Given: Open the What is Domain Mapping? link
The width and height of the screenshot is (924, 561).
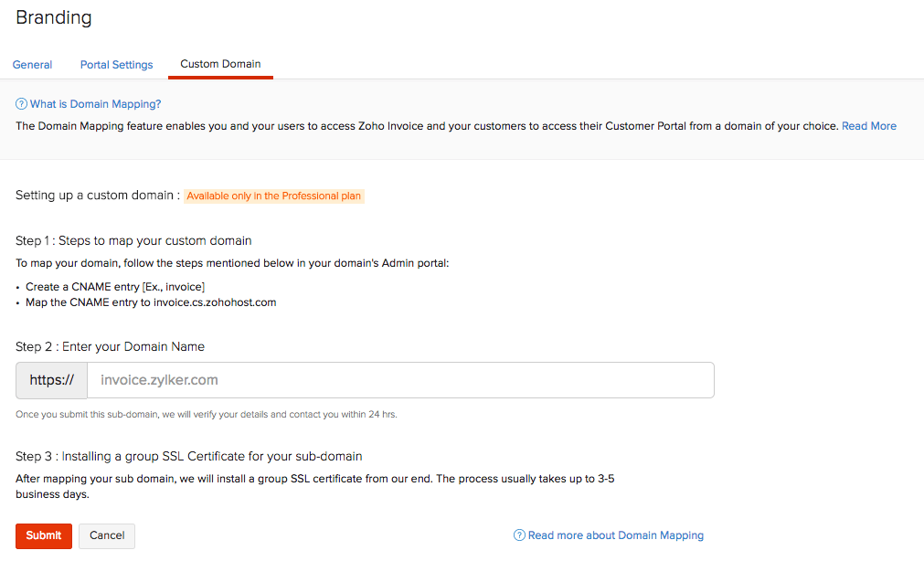Looking at the screenshot, I should point(95,105).
